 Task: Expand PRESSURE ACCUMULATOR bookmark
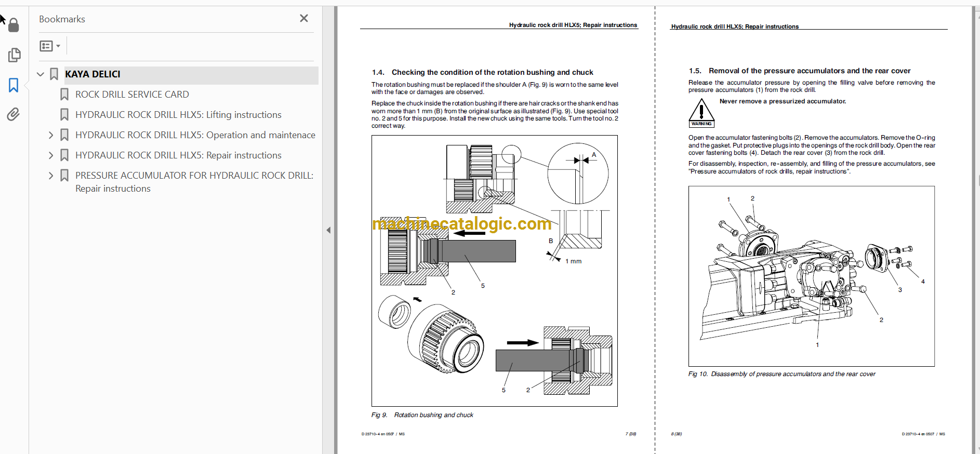(x=51, y=176)
